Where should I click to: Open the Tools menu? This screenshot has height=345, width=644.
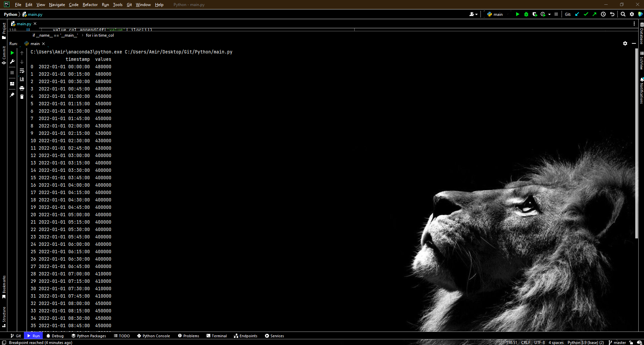click(117, 5)
